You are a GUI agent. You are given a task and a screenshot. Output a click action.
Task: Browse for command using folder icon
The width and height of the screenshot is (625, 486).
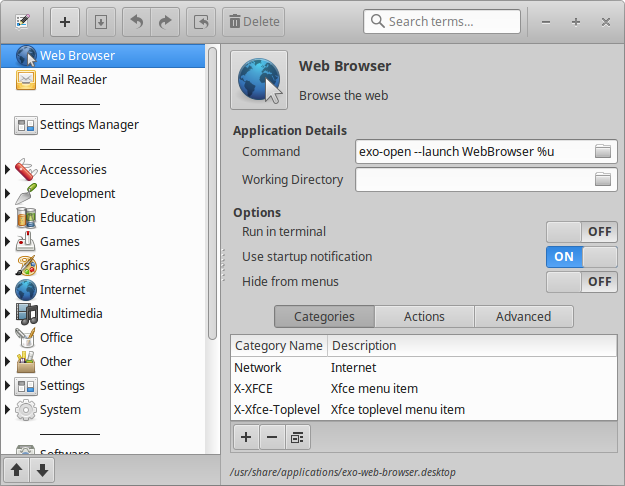tap(602, 152)
